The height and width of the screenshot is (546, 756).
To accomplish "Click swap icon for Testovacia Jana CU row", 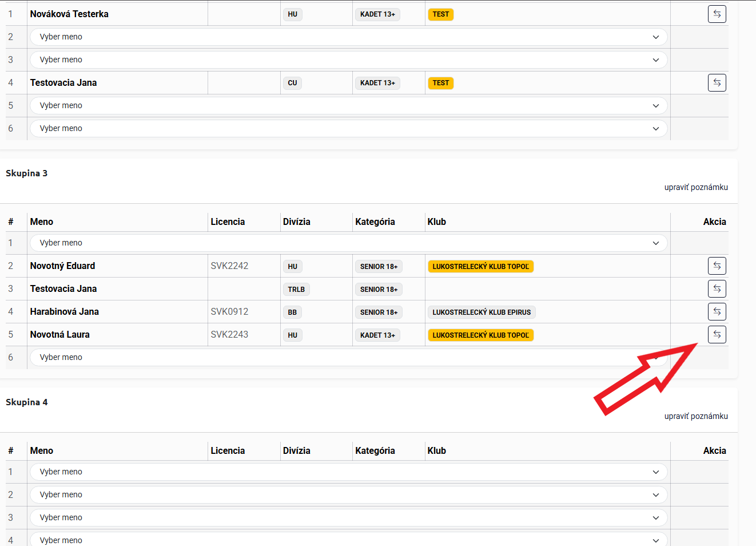I will coord(717,83).
